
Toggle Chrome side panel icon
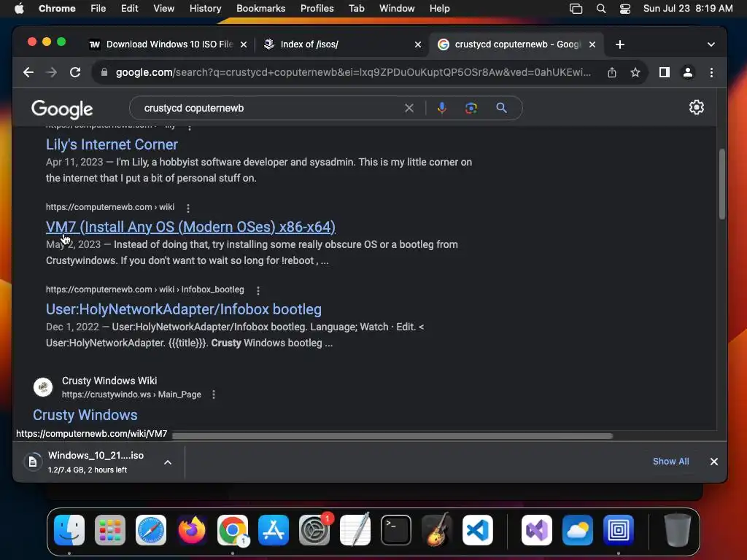(x=664, y=72)
